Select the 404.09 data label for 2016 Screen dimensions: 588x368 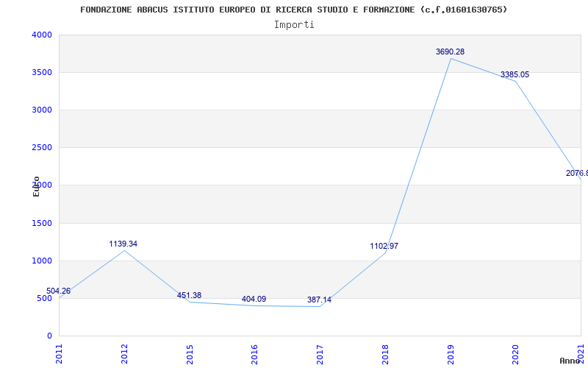coord(254,300)
